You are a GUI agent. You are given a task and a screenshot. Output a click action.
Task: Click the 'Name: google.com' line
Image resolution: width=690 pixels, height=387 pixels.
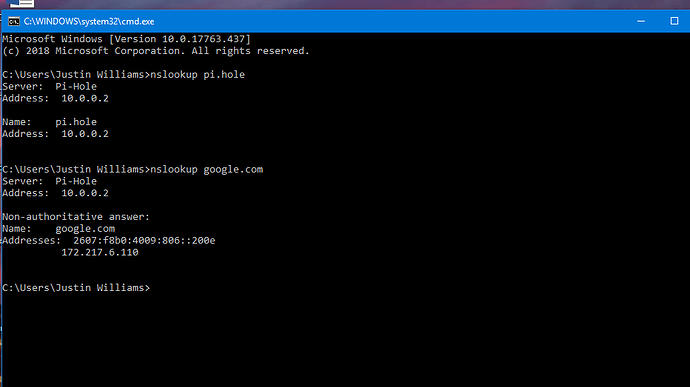tap(59, 229)
